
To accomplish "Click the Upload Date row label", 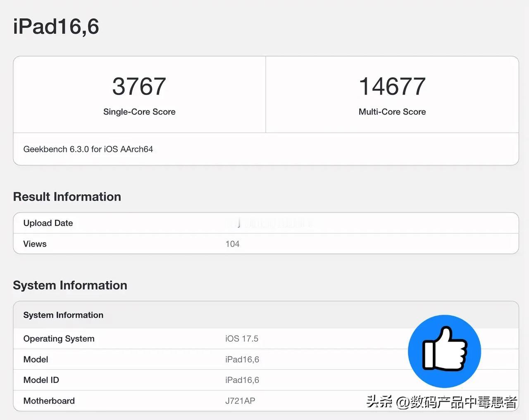I will point(48,223).
